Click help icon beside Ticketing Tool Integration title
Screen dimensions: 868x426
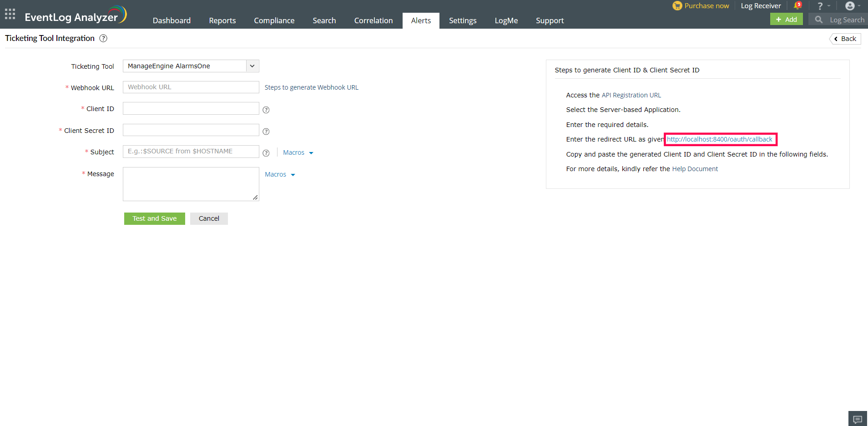pos(103,39)
